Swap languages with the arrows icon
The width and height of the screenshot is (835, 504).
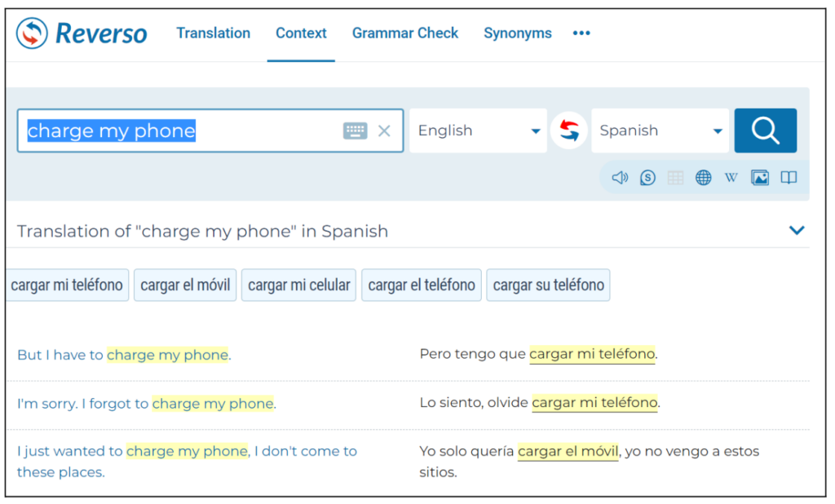pyautogui.click(x=569, y=130)
